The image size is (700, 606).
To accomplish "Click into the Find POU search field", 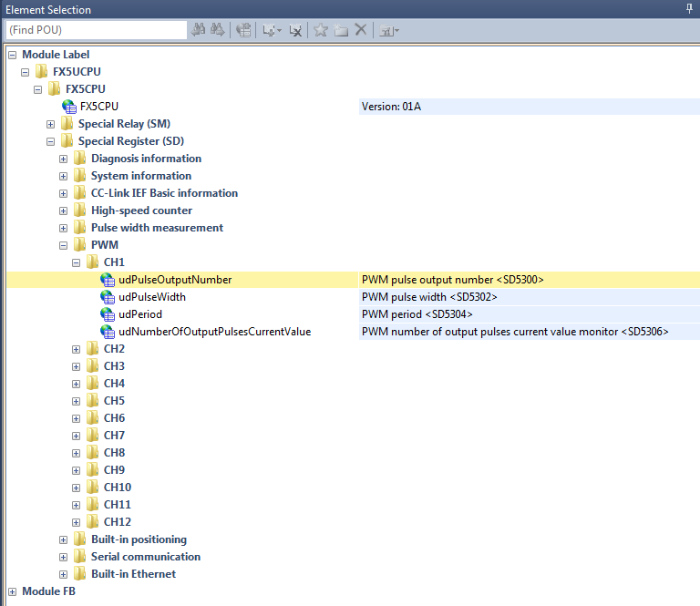I will [x=97, y=30].
